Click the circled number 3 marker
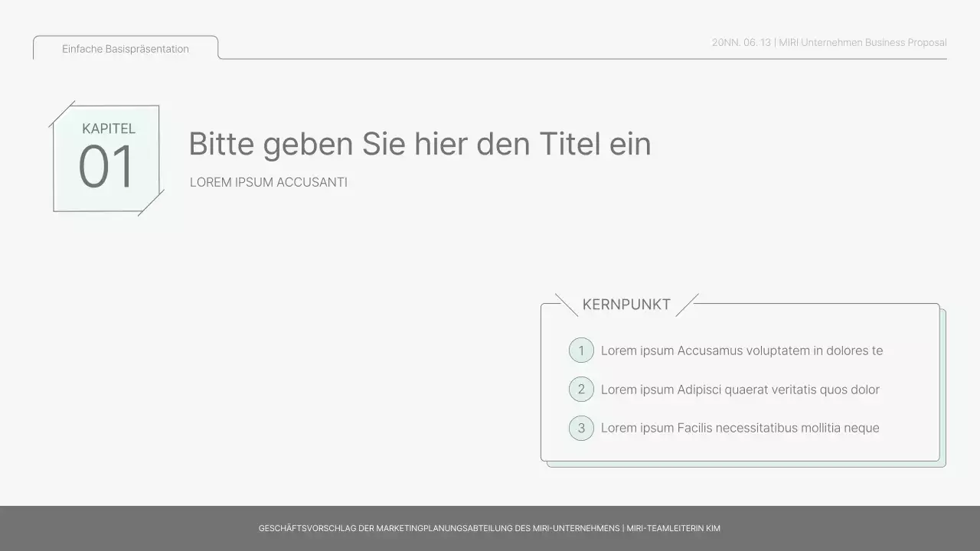 (x=581, y=428)
